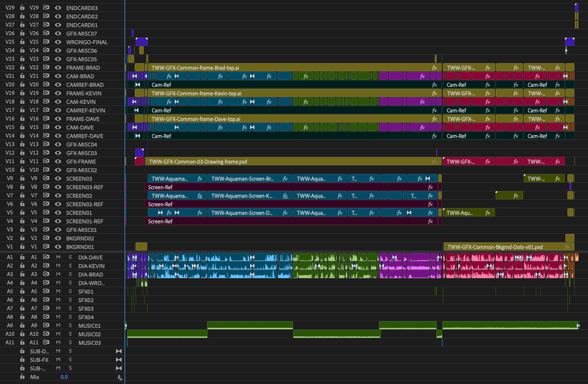Toggle sync lock on DIA-DAVE track
This screenshot has width=588, height=384.
click(x=46, y=258)
